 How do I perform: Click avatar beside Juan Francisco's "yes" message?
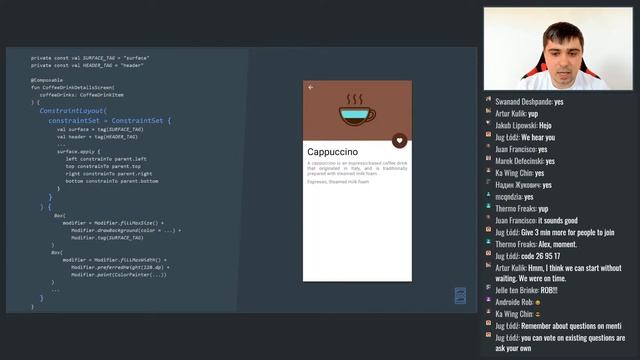click(x=488, y=147)
